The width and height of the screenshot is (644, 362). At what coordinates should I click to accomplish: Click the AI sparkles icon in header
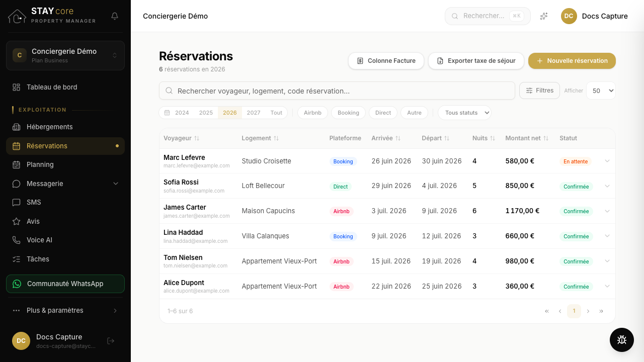(544, 16)
